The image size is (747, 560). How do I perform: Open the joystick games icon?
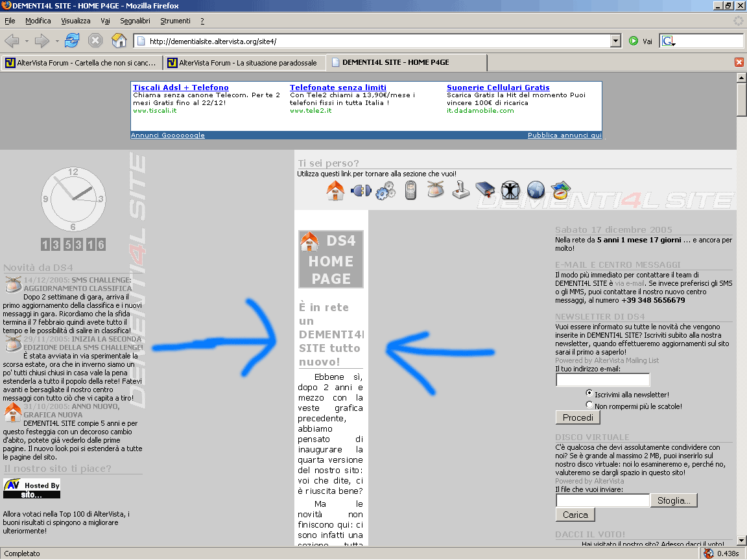pos(460,191)
